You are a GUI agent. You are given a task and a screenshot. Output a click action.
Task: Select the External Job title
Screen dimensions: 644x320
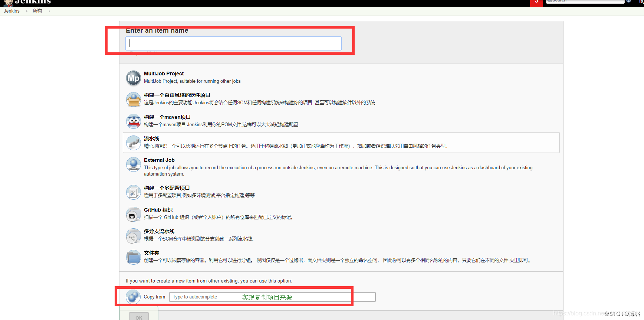tap(159, 160)
